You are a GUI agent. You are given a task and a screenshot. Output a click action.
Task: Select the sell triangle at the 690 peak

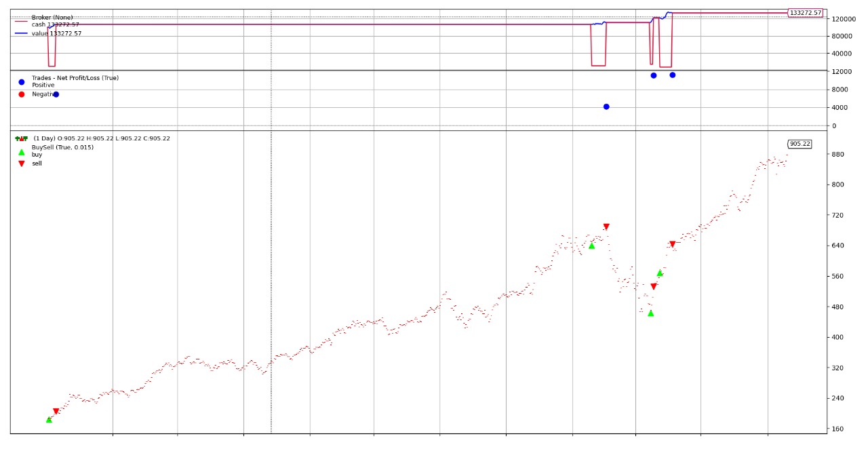coord(606,227)
